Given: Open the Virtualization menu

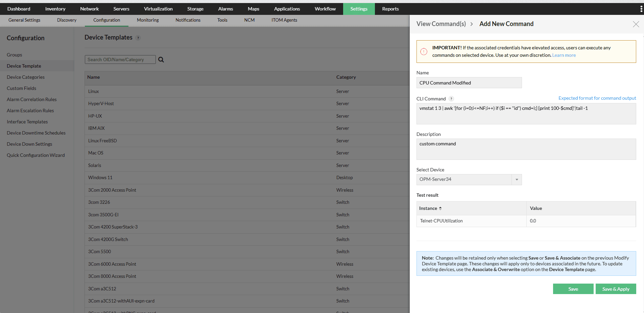Looking at the screenshot, I should click(x=158, y=9).
